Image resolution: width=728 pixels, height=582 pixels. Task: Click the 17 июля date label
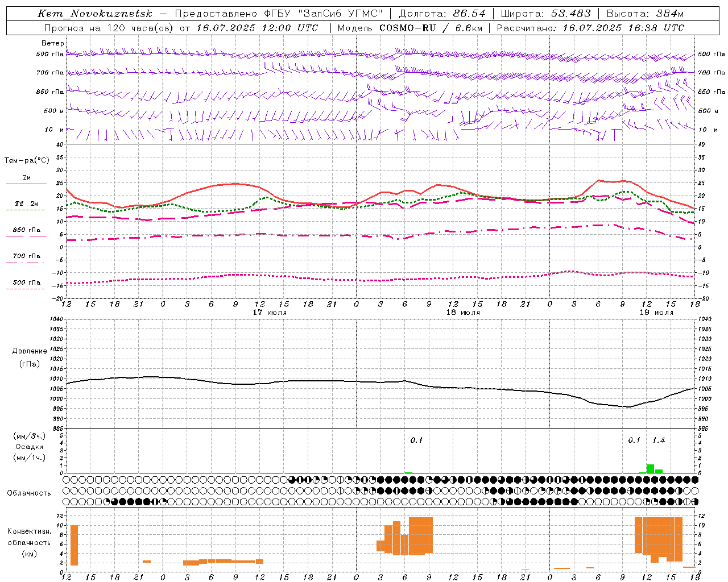(x=270, y=313)
